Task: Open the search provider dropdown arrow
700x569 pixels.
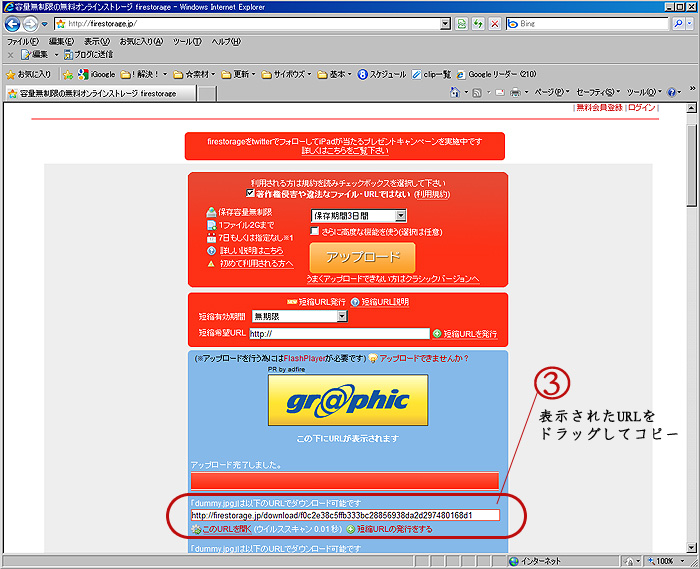Action: [x=690, y=24]
